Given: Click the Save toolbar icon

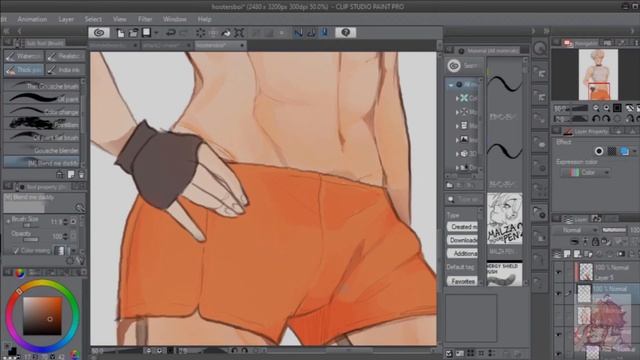Looking at the screenshot, I should (146, 33).
